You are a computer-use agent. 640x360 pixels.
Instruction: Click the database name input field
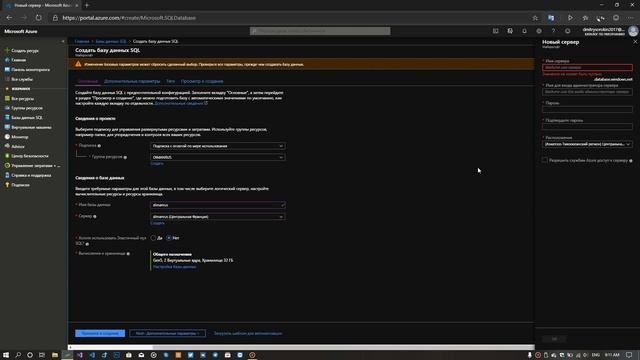click(x=218, y=205)
